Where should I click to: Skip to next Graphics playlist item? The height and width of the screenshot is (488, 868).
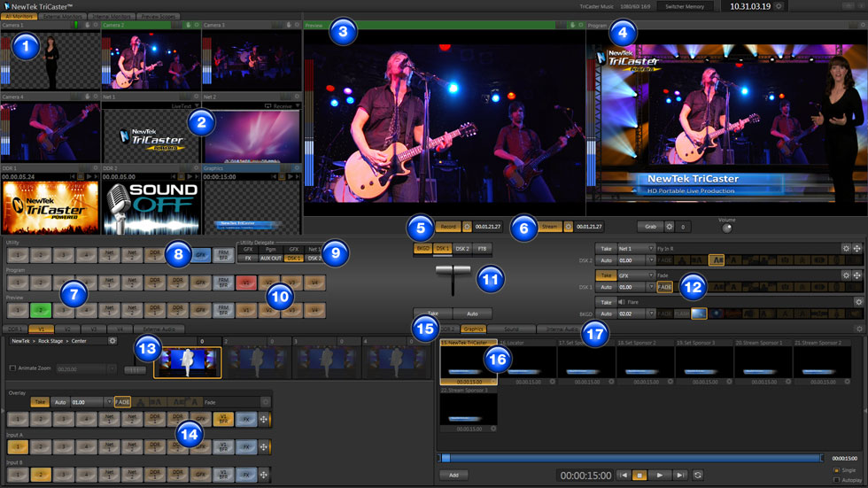tap(680, 476)
